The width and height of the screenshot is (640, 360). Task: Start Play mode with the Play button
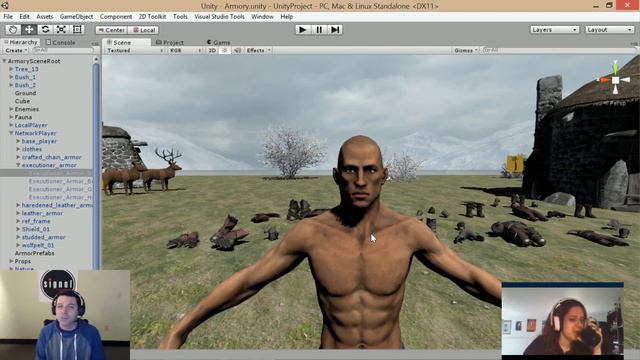pyautogui.click(x=302, y=30)
